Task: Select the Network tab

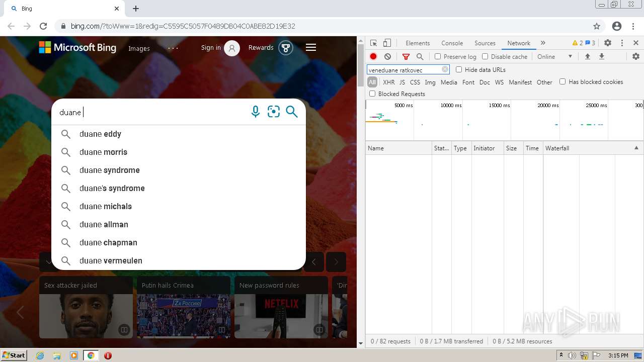Action: (x=519, y=43)
